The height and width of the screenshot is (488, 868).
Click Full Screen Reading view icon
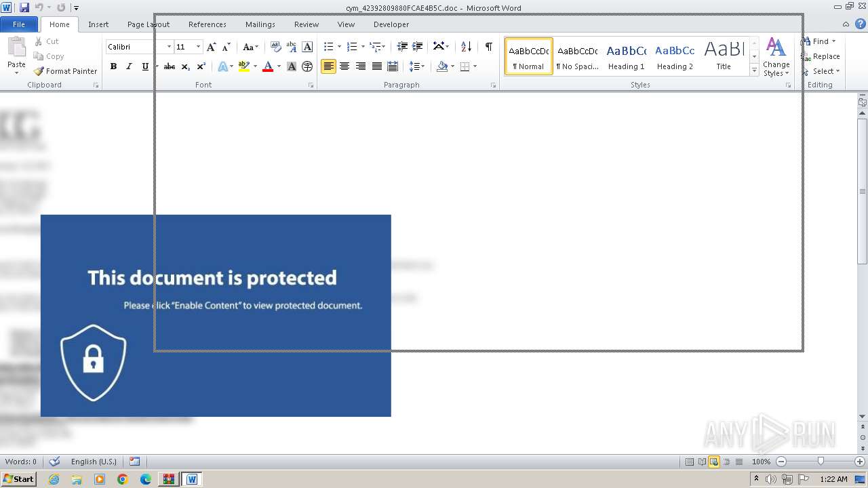coord(701,462)
